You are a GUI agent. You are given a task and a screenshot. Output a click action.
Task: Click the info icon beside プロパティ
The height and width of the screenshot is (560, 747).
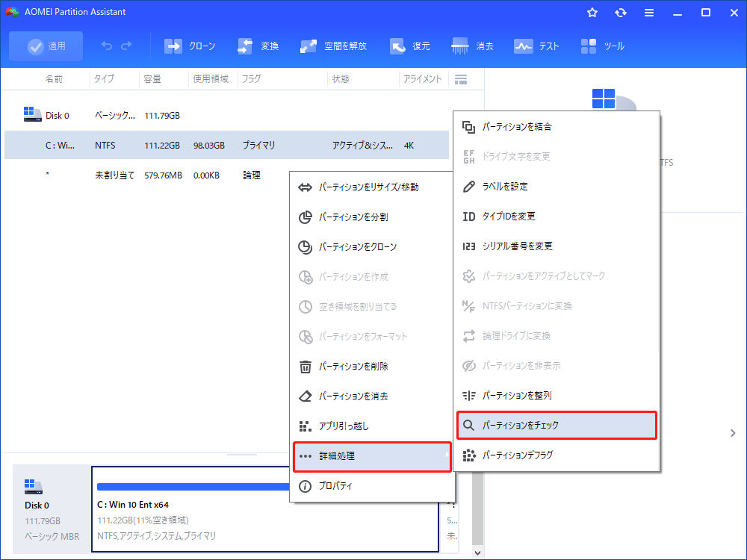click(x=305, y=486)
